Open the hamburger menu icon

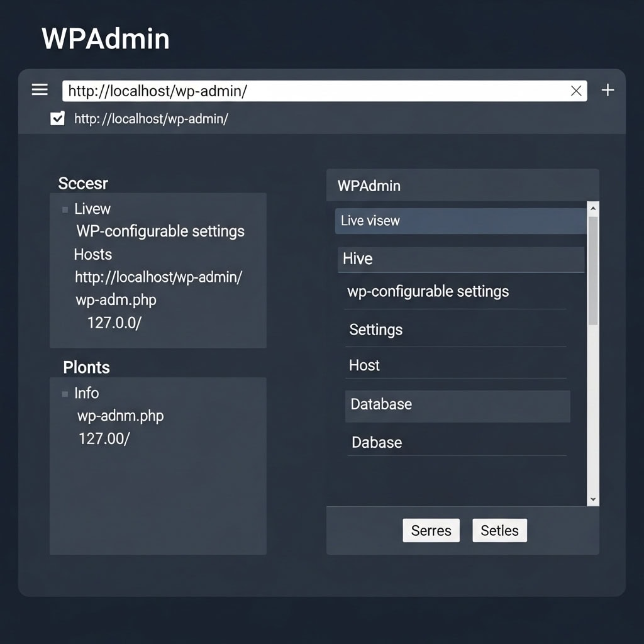pos(40,90)
